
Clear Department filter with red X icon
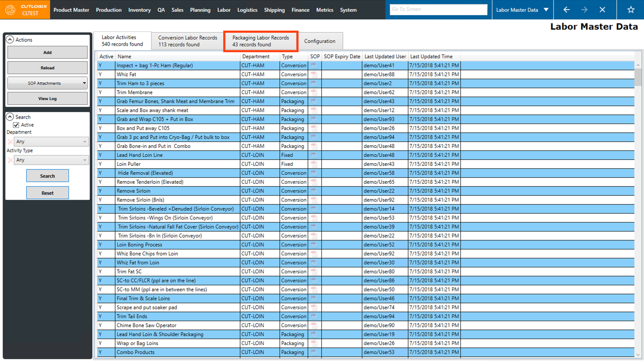point(10,141)
